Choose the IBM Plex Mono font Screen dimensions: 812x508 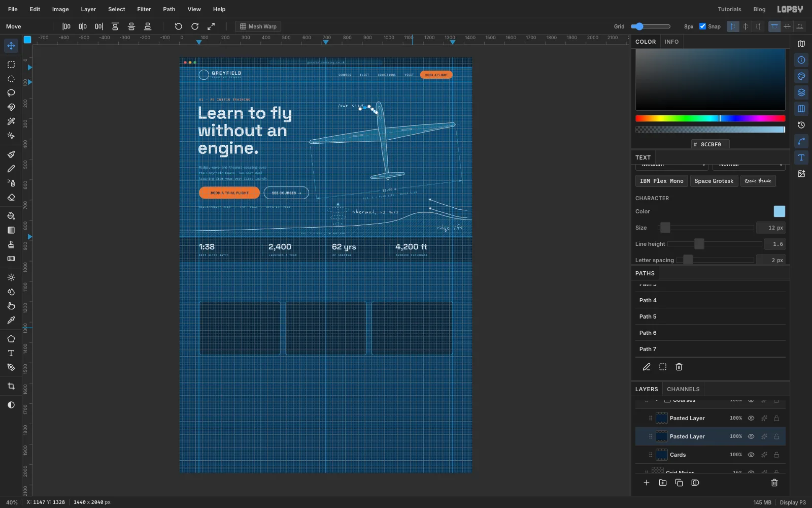pyautogui.click(x=661, y=181)
